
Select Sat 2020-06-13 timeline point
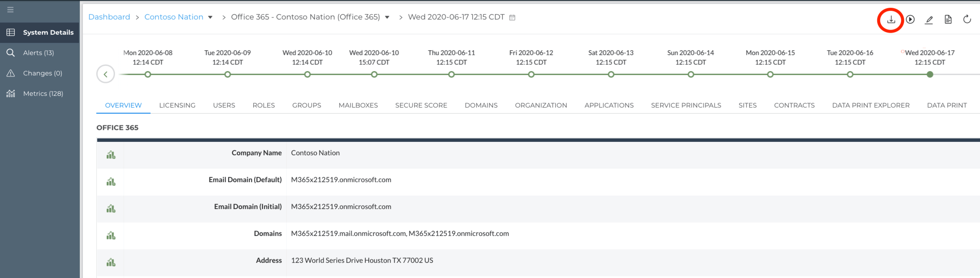[x=611, y=75]
